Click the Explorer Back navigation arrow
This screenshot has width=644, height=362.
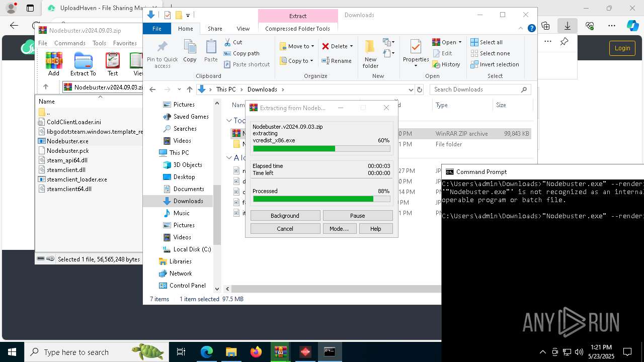click(153, 89)
